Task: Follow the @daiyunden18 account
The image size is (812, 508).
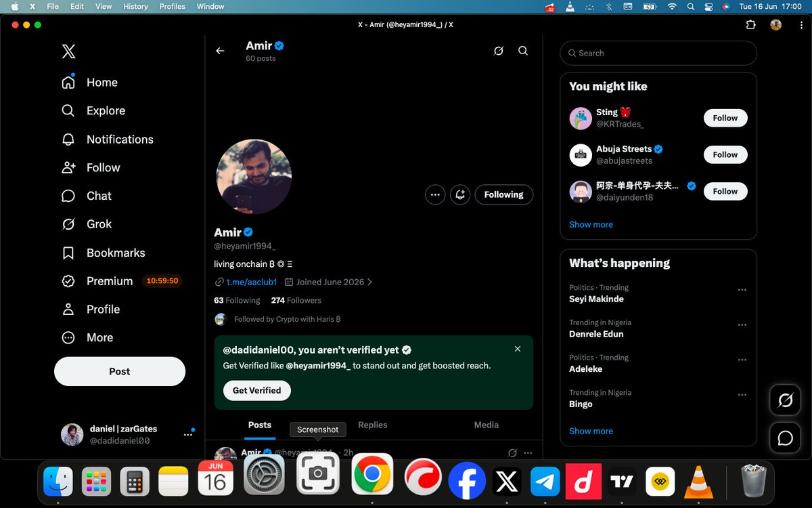Action: tap(725, 191)
